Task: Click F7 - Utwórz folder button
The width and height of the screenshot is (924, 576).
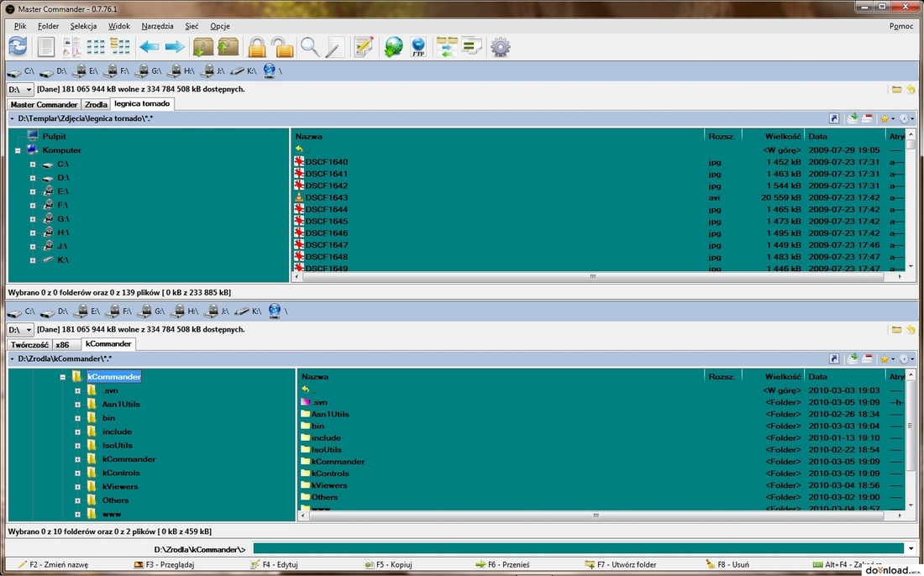Action: tap(621, 564)
